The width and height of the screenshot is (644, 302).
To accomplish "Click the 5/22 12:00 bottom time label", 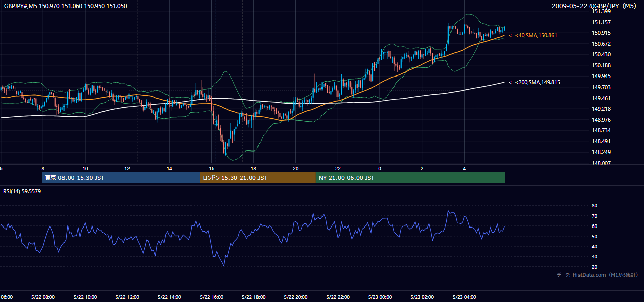I will point(127,297).
